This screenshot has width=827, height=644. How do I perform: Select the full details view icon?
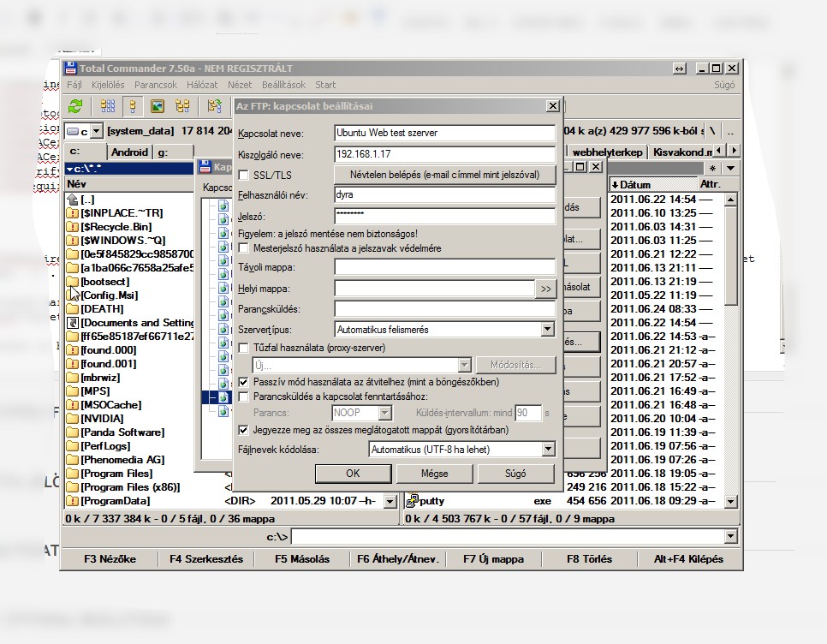[133, 106]
